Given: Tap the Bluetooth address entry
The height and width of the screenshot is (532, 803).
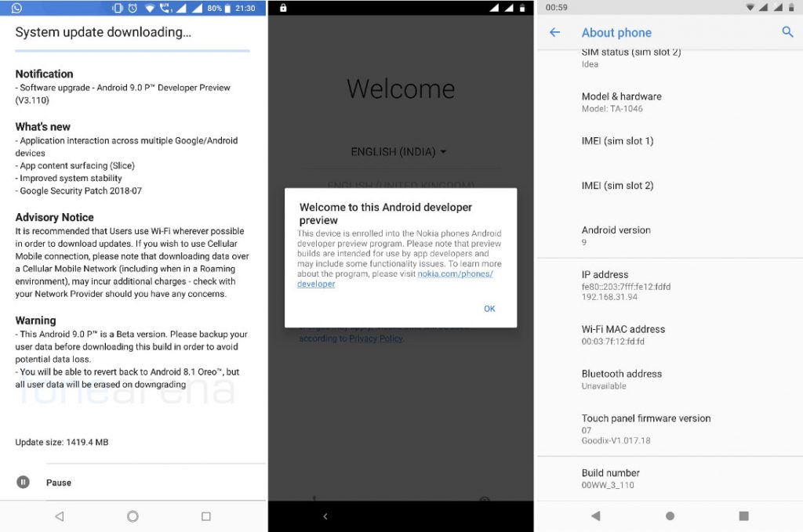Looking at the screenshot, I should point(670,379).
